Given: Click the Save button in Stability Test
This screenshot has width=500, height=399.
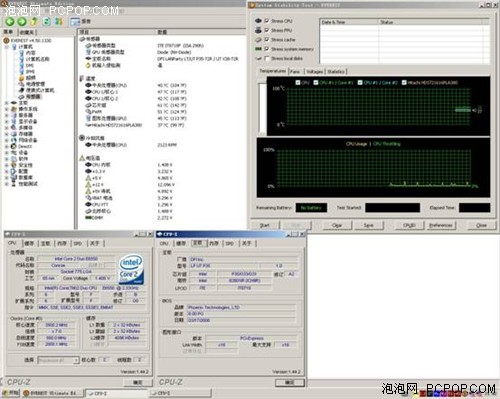Looking at the screenshot, I should (x=369, y=225).
